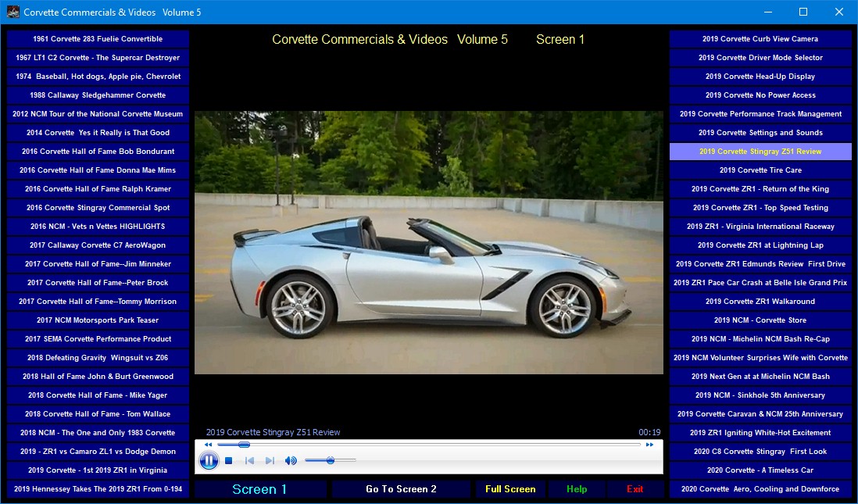Select 2017 Hall of Fame Tommy Morrison

tap(98, 302)
